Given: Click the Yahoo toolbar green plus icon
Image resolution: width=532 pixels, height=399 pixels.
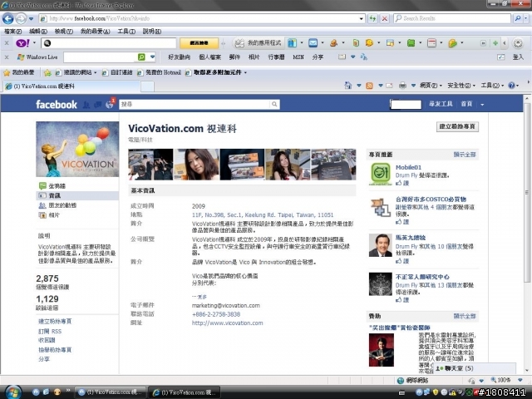Looking at the screenshot, I should [x=495, y=43].
